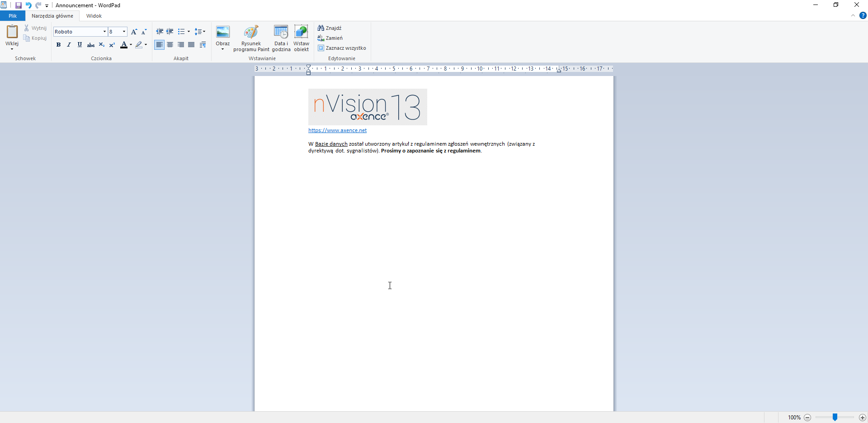The image size is (868, 423).
Task: Click the Help question mark button
Action: pyautogui.click(x=863, y=15)
